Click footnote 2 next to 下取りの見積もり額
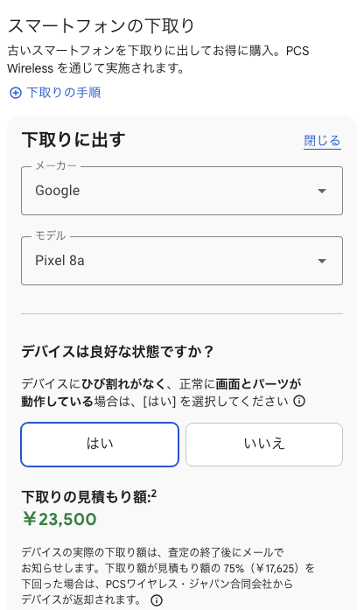This screenshot has width=364, height=610. click(x=154, y=494)
